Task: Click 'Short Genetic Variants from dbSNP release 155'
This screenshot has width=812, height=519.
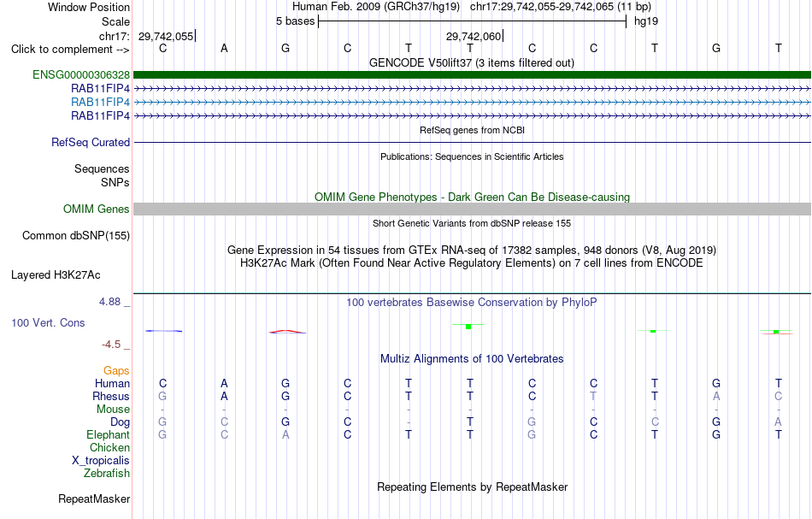Action: coord(472,223)
